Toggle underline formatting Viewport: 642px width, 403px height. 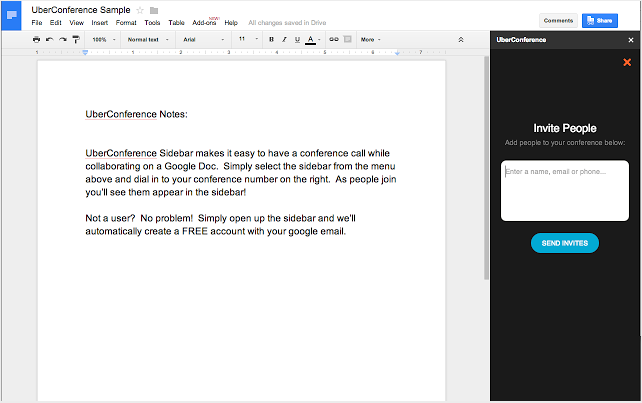[297, 39]
